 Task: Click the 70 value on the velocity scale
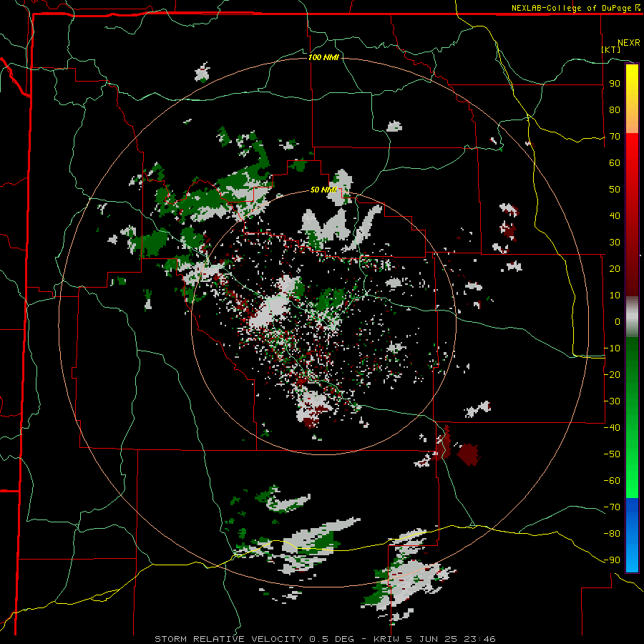click(x=615, y=137)
